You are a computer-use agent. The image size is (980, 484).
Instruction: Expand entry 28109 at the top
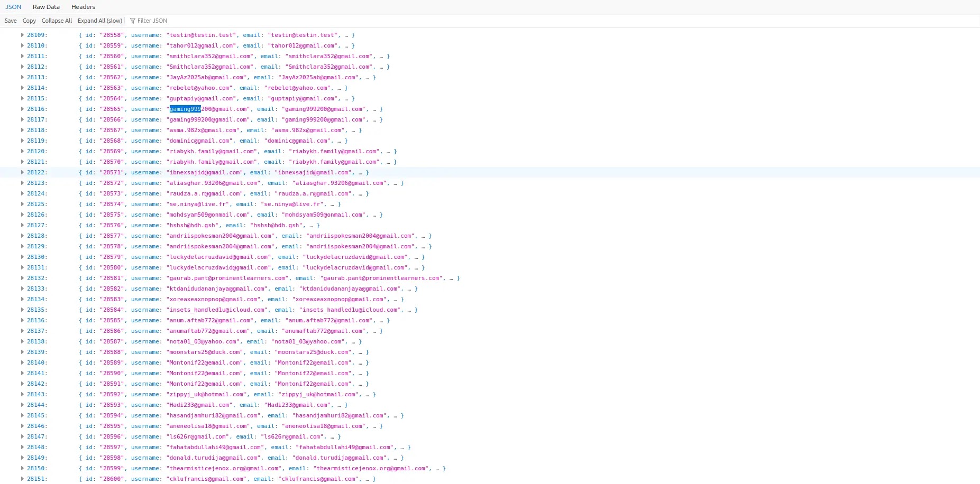[22, 35]
